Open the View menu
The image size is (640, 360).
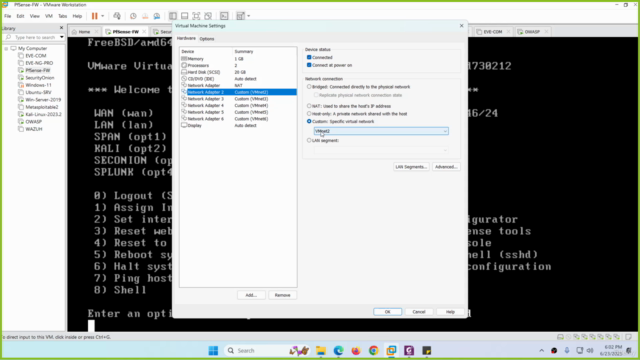point(35,16)
